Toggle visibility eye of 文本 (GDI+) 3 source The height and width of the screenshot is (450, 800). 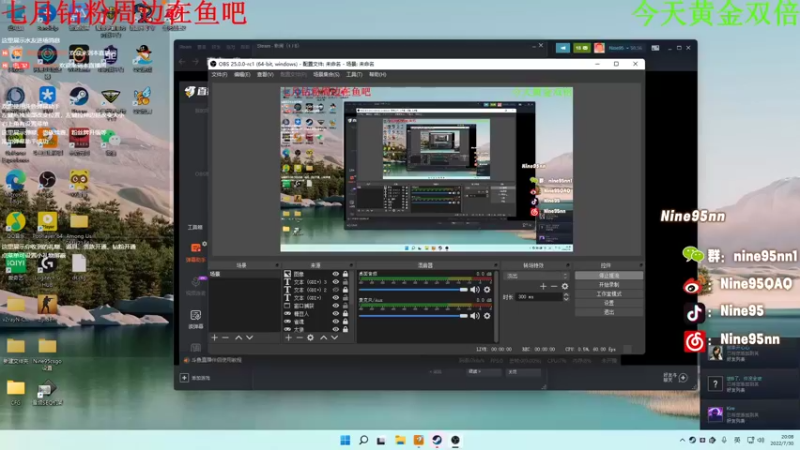[336, 282]
